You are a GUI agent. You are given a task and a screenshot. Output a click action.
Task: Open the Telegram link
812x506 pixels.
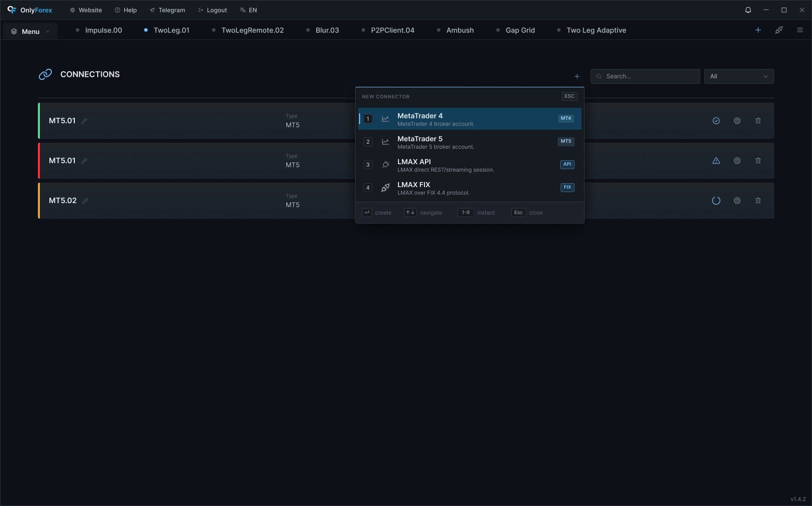pos(168,10)
